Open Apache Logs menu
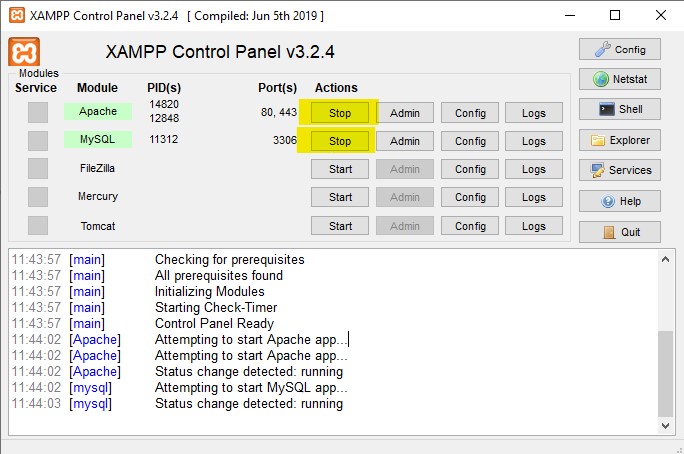Viewport: 684px width, 454px height. pyautogui.click(x=534, y=113)
